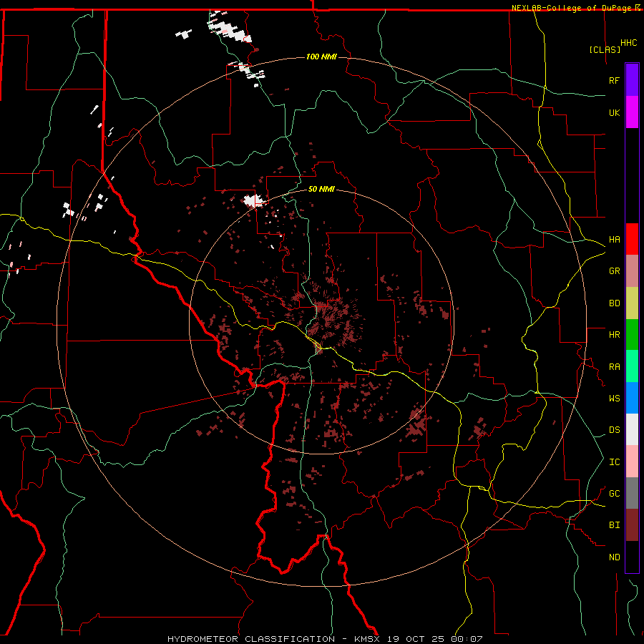Click the GC legend label
644x644 pixels.
[x=614, y=494]
